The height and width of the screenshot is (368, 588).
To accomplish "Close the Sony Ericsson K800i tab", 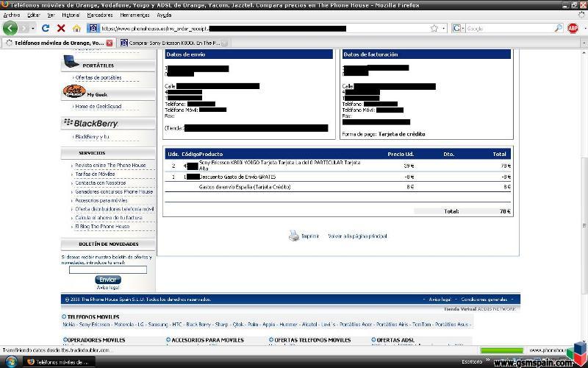I will 224,43.
